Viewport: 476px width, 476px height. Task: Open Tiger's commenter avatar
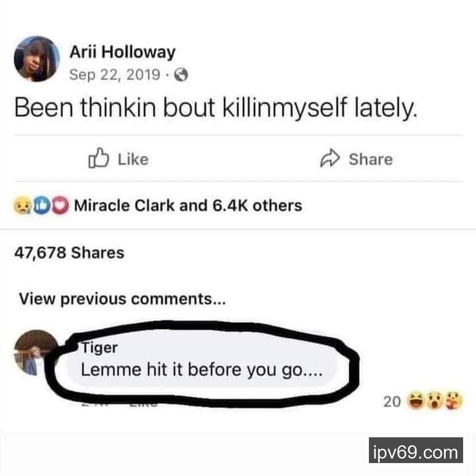34,352
